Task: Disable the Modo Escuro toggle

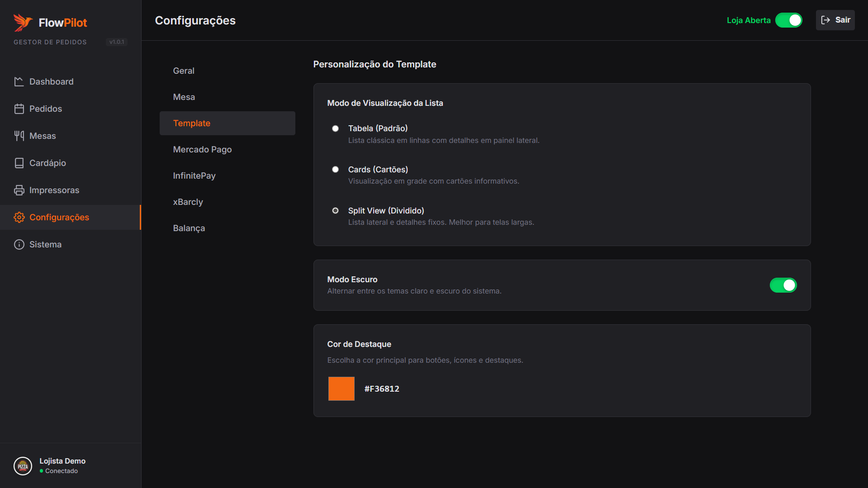Action: coord(783,285)
